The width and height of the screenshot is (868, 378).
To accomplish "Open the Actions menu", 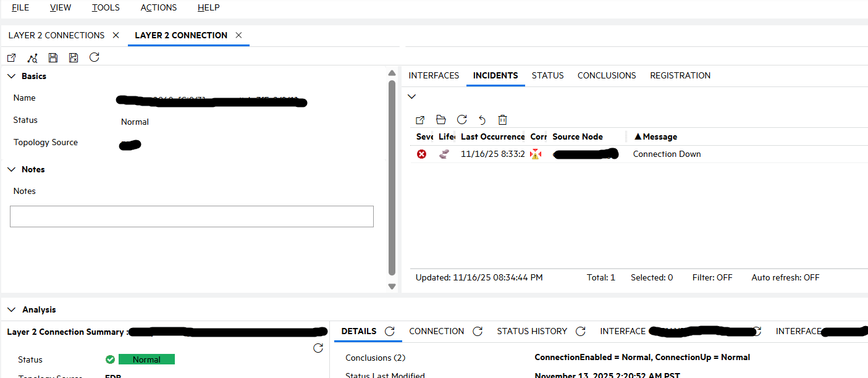I will [158, 8].
